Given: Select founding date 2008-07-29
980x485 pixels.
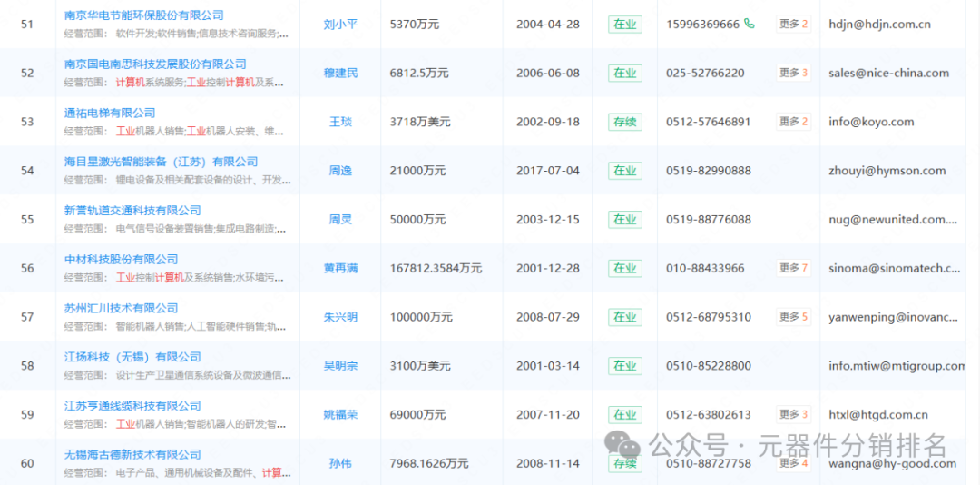Looking at the screenshot, I should pos(548,317).
